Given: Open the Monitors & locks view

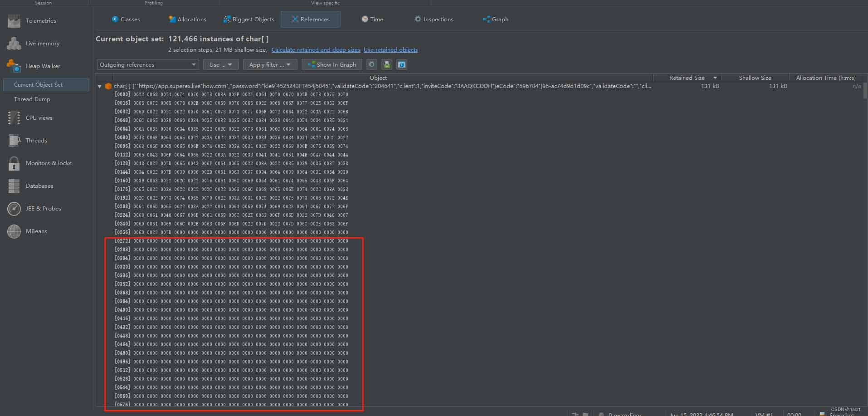Looking at the screenshot, I should 49,163.
